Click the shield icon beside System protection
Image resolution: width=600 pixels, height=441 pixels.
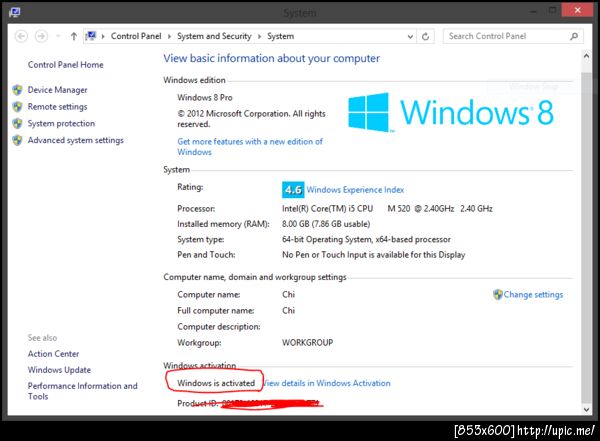click(17, 124)
